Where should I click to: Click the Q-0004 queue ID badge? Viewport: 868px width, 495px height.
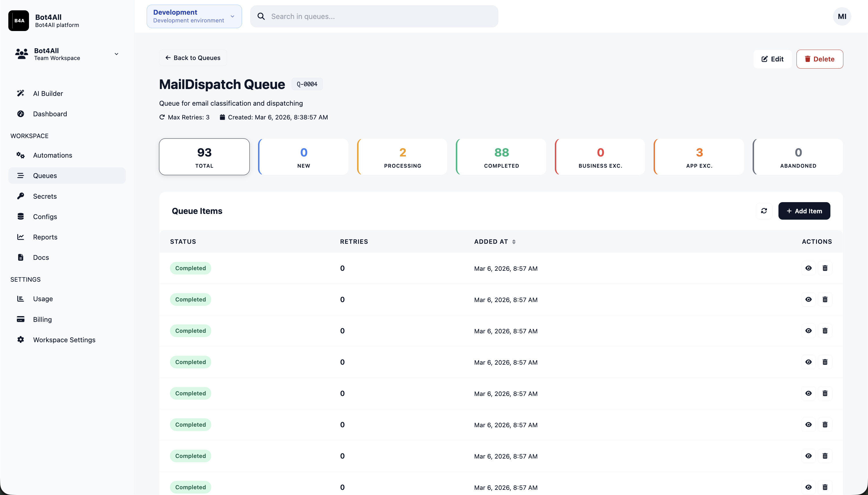307,84
